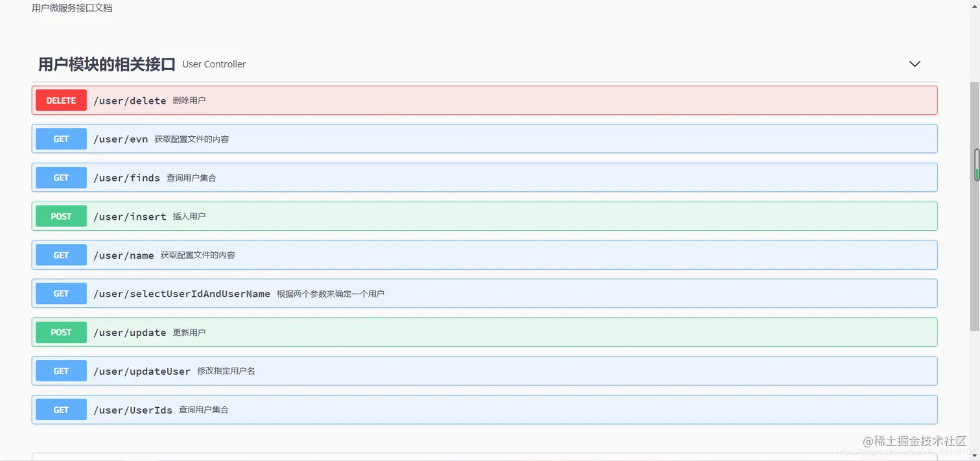Click the GET badge for selectUserIdAndUserName
Viewport: 980px width, 461px height.
coord(61,294)
